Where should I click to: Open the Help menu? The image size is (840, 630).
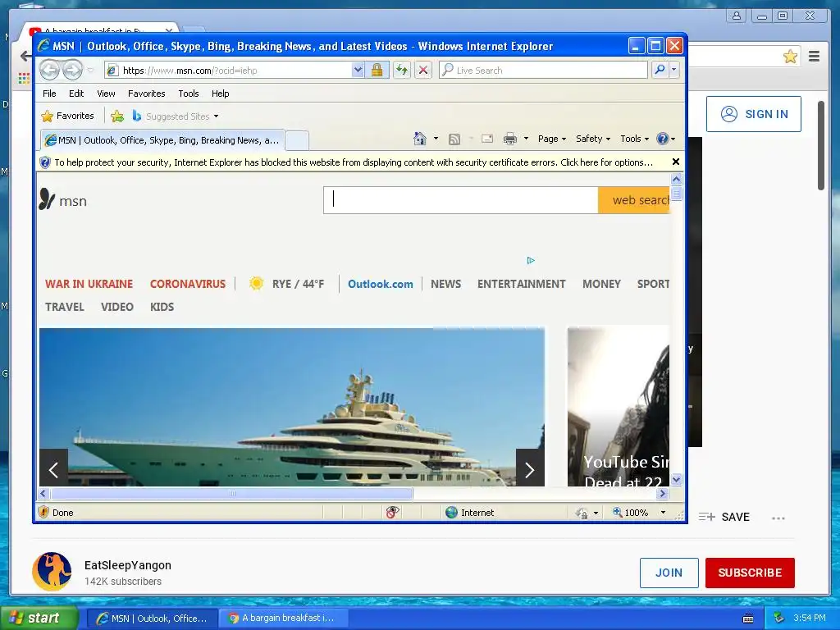point(220,94)
